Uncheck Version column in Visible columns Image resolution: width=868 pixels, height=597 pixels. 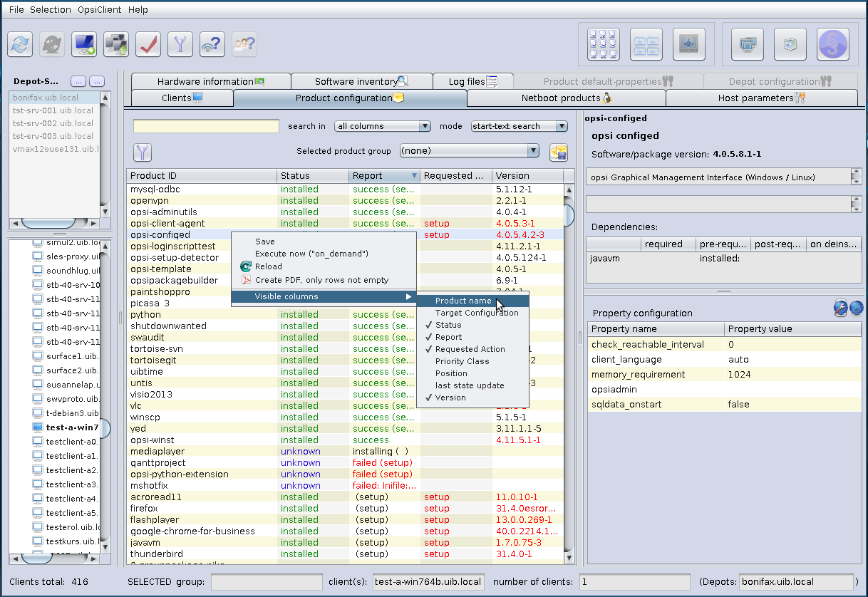(x=472, y=398)
